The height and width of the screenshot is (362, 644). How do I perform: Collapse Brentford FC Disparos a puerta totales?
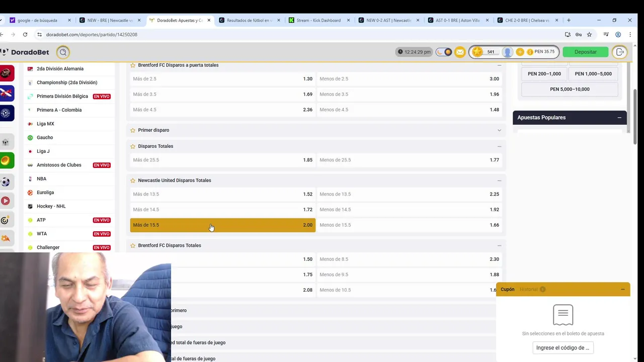(499, 65)
